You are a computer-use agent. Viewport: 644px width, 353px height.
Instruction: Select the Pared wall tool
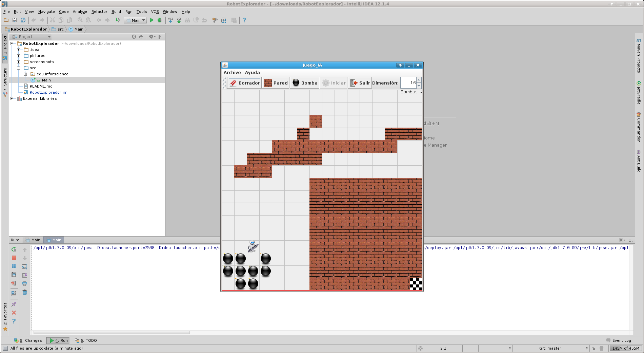[276, 83]
